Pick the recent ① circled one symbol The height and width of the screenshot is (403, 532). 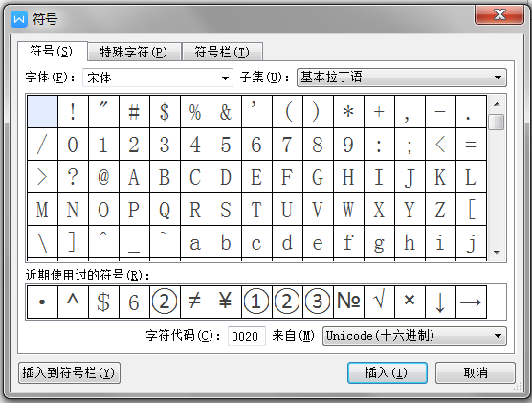[x=256, y=302]
